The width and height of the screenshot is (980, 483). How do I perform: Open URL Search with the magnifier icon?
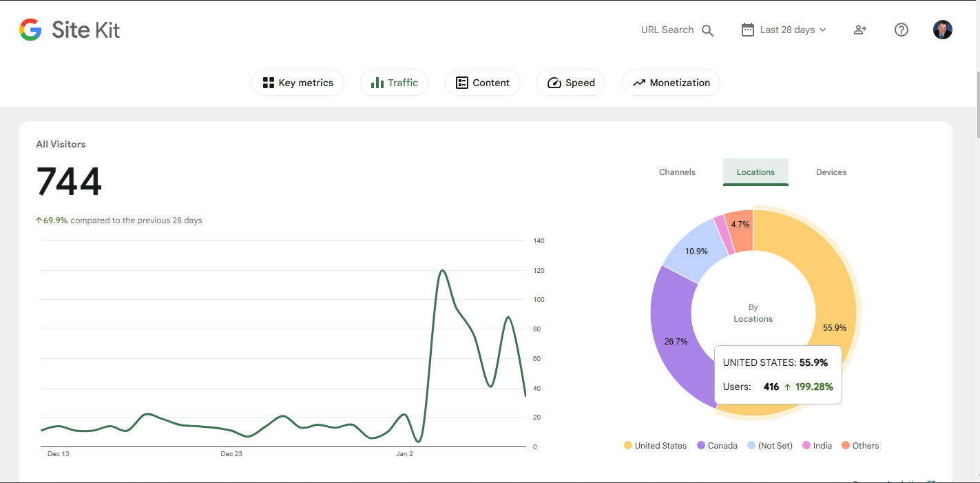point(707,30)
